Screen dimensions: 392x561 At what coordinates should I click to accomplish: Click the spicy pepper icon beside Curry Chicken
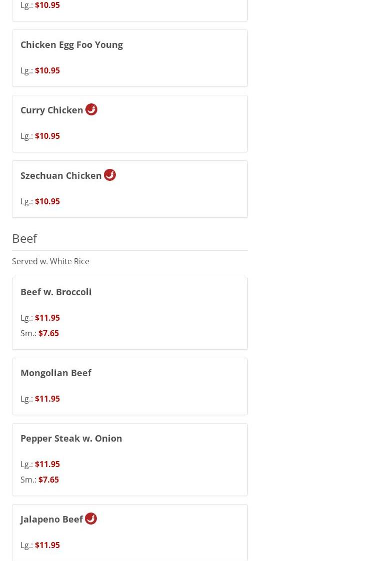pyautogui.click(x=91, y=109)
